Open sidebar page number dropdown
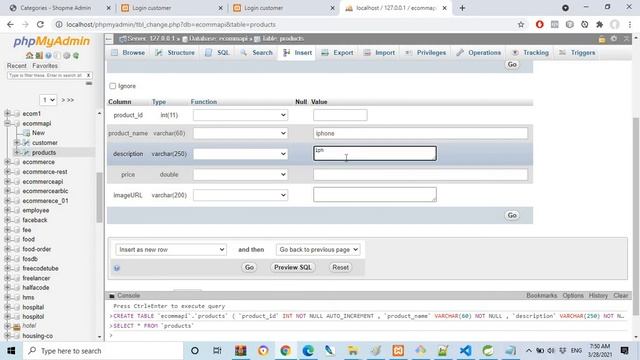 pos(48,100)
